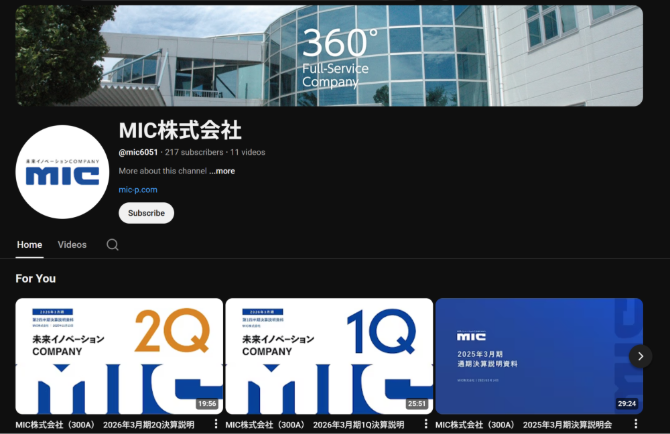Open options menu for 2025年3月期決算説明会 video
670x434 pixels.
click(636, 424)
